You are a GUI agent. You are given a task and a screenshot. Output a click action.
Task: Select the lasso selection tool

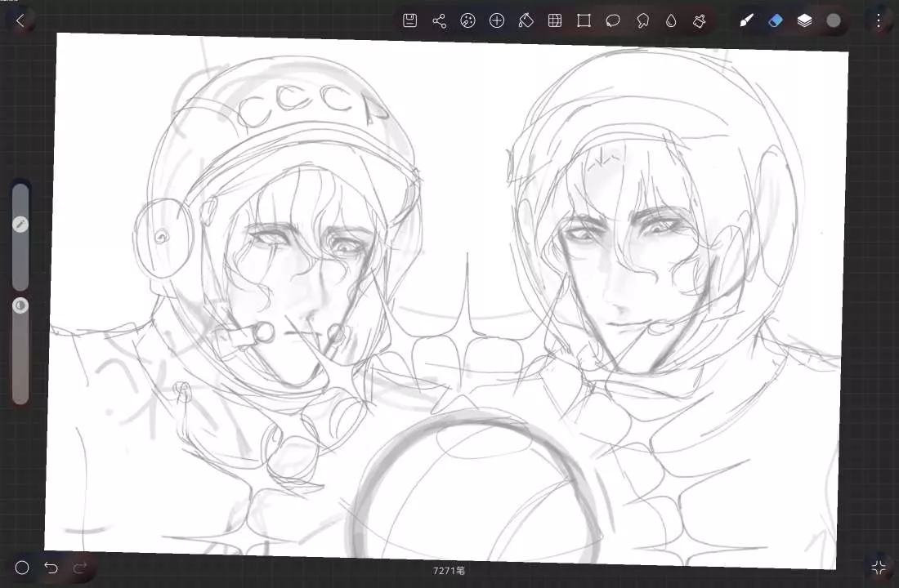point(613,21)
